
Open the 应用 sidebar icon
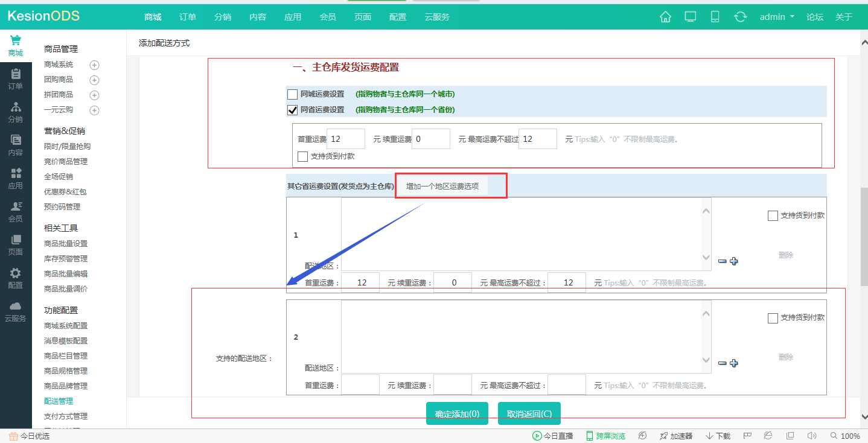coord(16,173)
